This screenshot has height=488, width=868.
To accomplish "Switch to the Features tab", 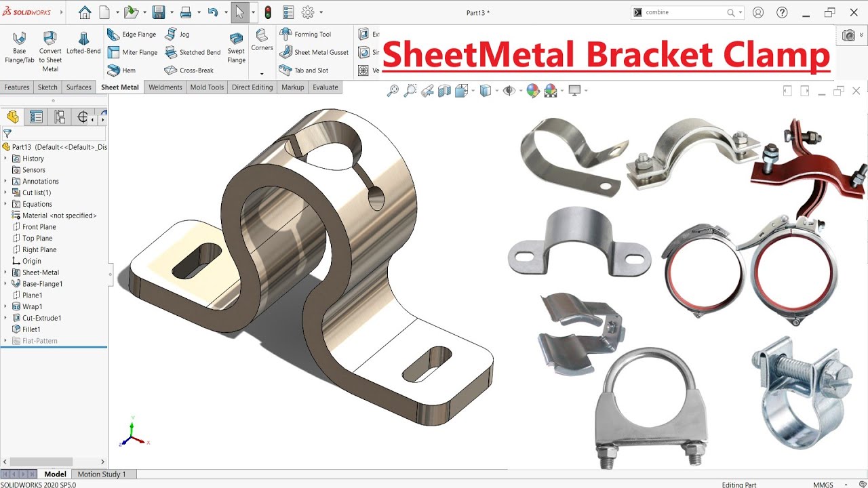I will [17, 87].
